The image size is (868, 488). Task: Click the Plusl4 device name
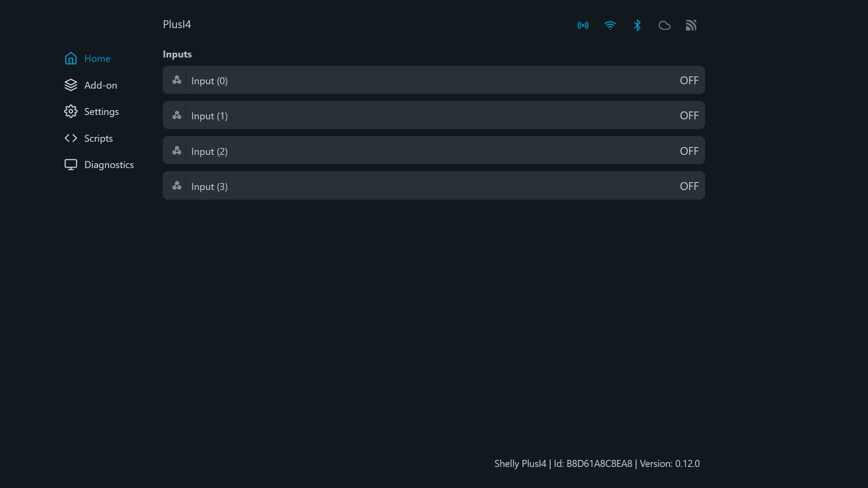point(177,25)
